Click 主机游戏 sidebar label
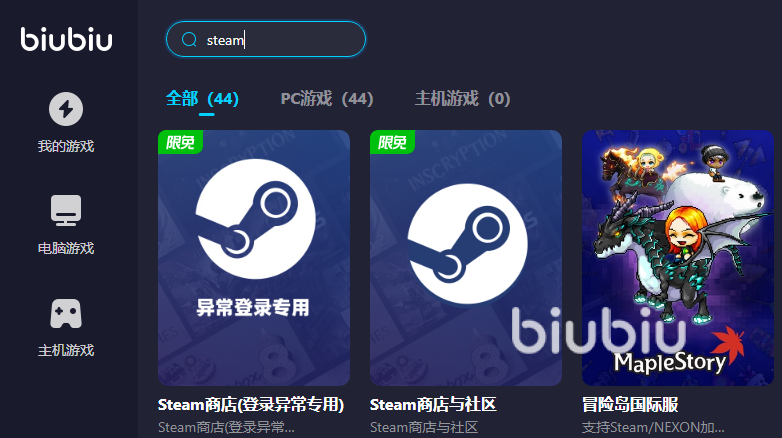The width and height of the screenshot is (782, 438). tap(66, 350)
